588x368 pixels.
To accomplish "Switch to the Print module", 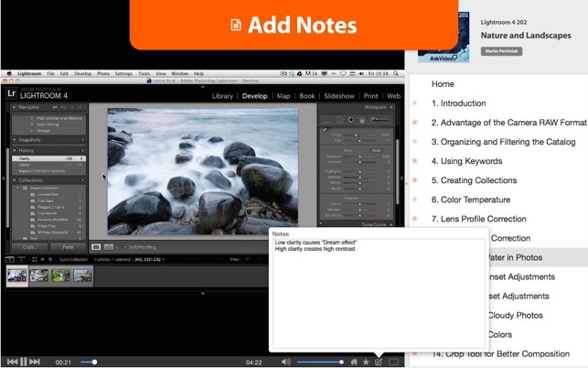I will coord(370,96).
